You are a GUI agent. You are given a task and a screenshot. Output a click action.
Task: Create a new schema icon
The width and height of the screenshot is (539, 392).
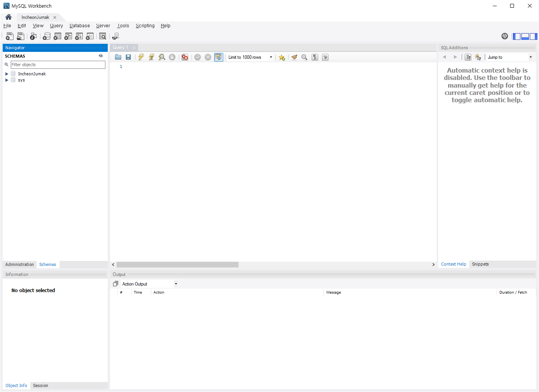pos(47,36)
